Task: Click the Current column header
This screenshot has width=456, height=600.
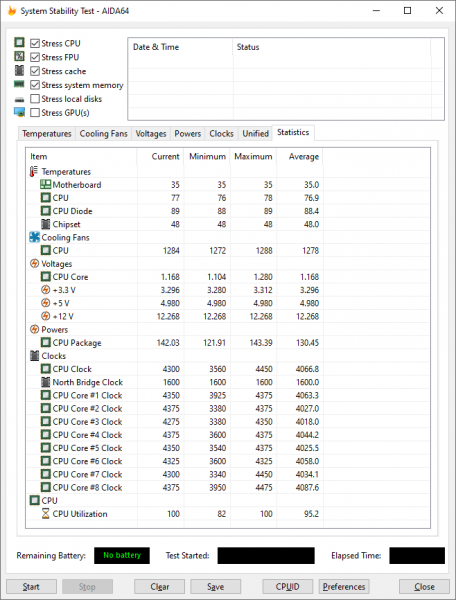Action: pos(160,157)
